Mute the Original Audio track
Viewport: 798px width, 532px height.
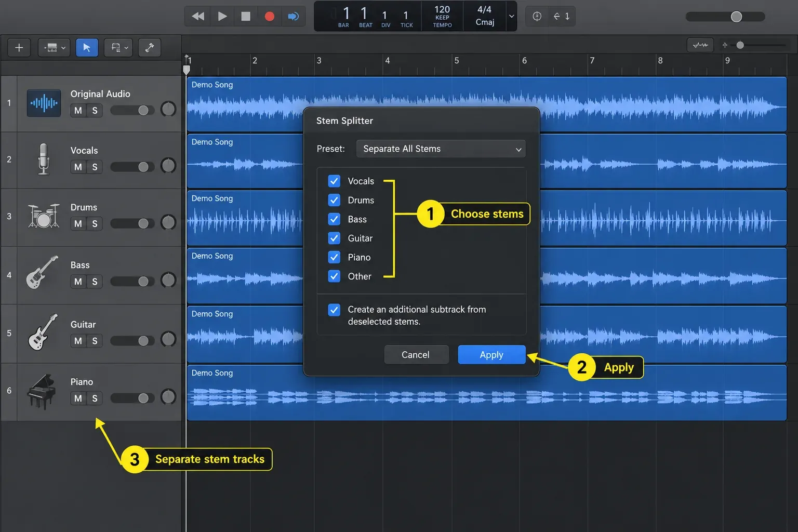tap(78, 110)
